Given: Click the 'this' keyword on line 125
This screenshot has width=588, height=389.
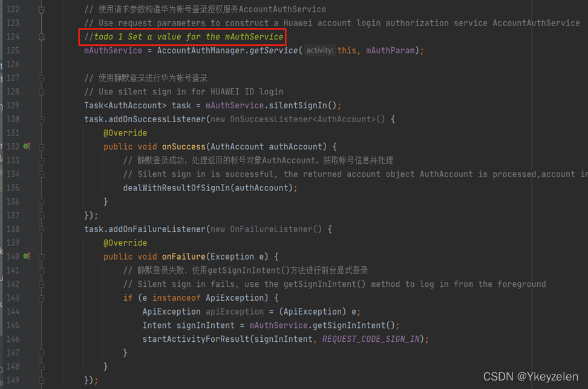Looking at the screenshot, I should click(x=347, y=50).
